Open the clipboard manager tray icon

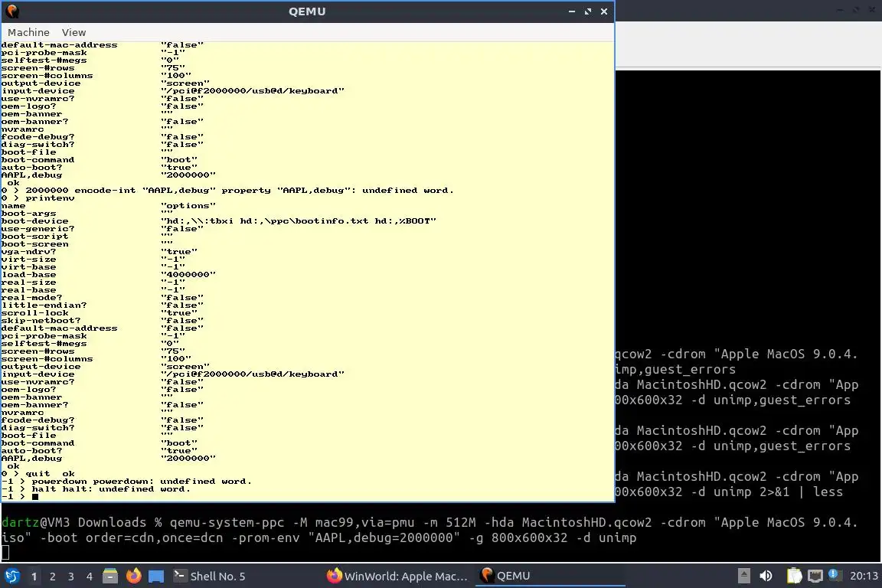click(794, 576)
